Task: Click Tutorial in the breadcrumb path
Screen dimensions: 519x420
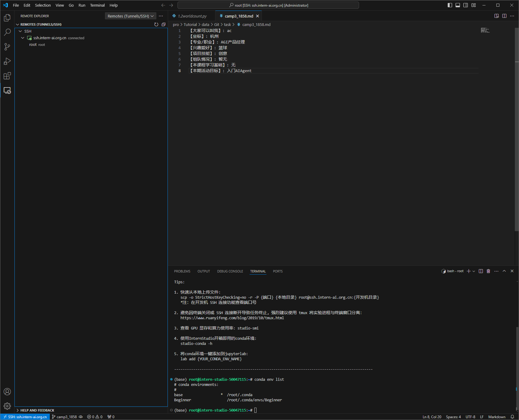Action: pyautogui.click(x=190, y=24)
